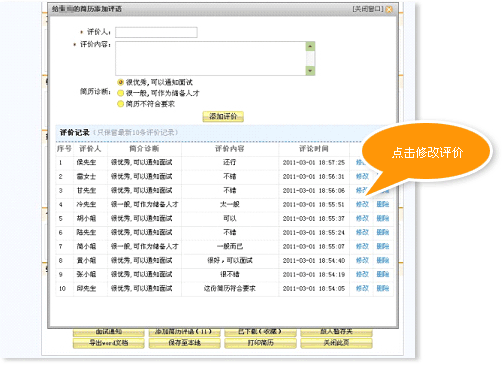Click 删除 in row 6 (陆先生)
Screen dimensions: 502x365
pyautogui.click(x=383, y=232)
